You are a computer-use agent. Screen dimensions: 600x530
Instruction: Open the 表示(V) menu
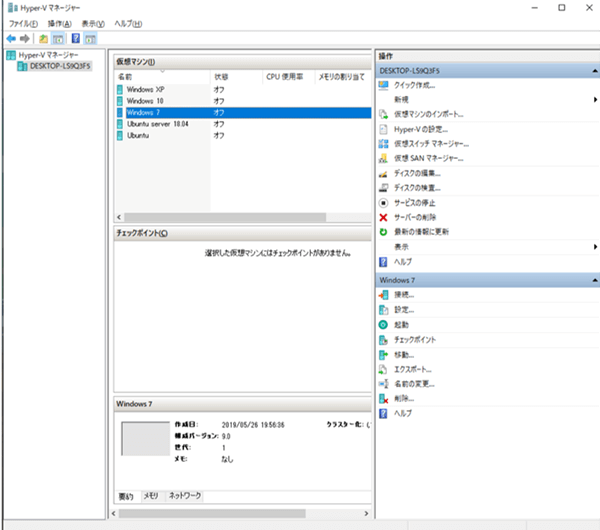pos(93,24)
